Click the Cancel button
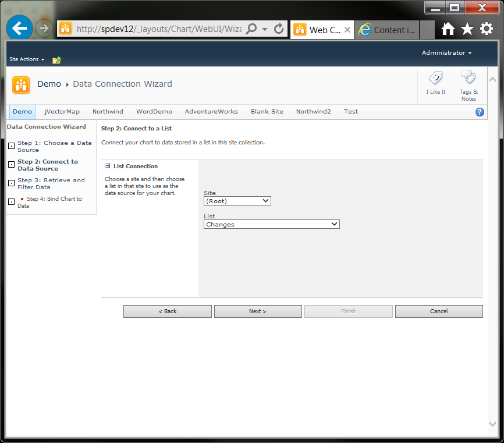504x443 pixels. point(439,311)
